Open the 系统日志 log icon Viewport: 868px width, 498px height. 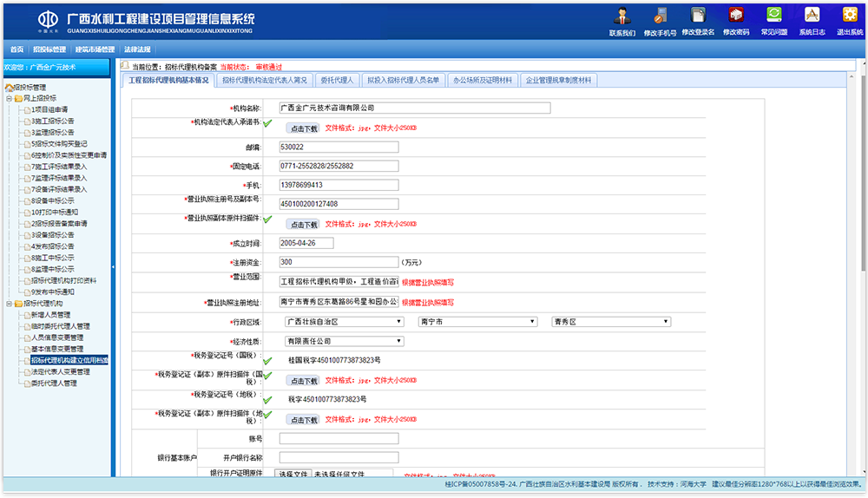click(x=812, y=16)
